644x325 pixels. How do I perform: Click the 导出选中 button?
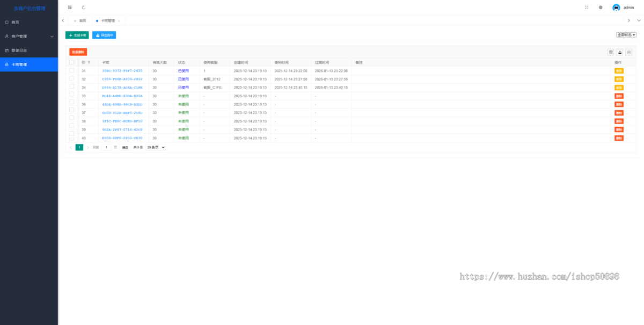coord(104,35)
